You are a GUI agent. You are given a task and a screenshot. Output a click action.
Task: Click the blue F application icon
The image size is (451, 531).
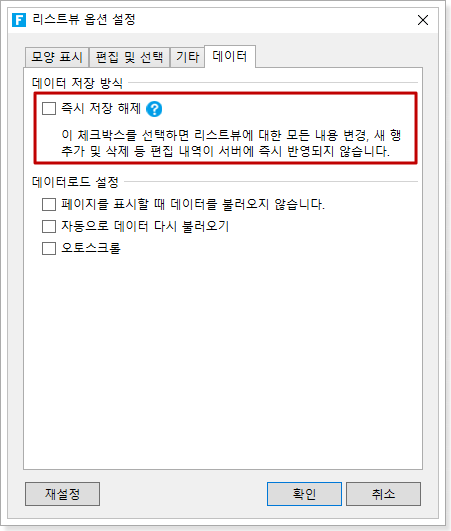pos(19,20)
